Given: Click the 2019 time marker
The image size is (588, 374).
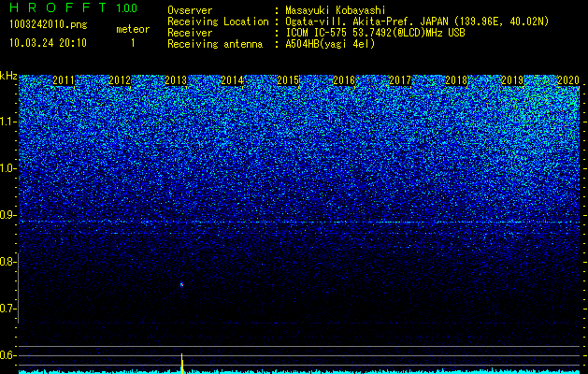Looking at the screenshot, I should 512,80.
